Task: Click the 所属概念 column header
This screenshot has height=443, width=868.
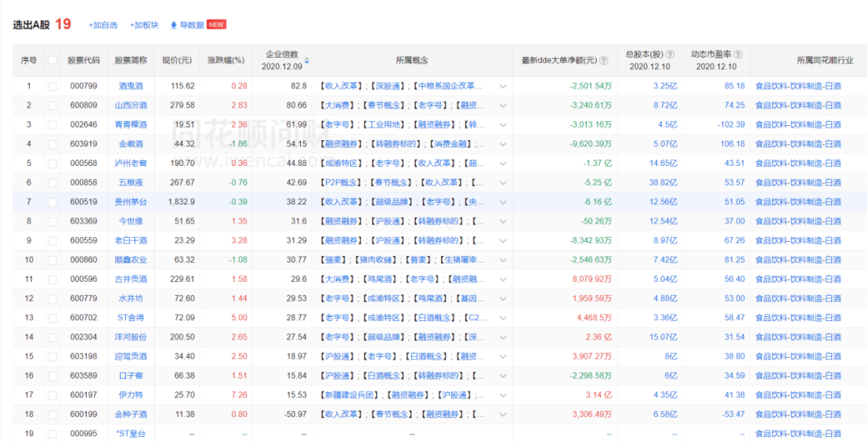Action: click(412, 60)
